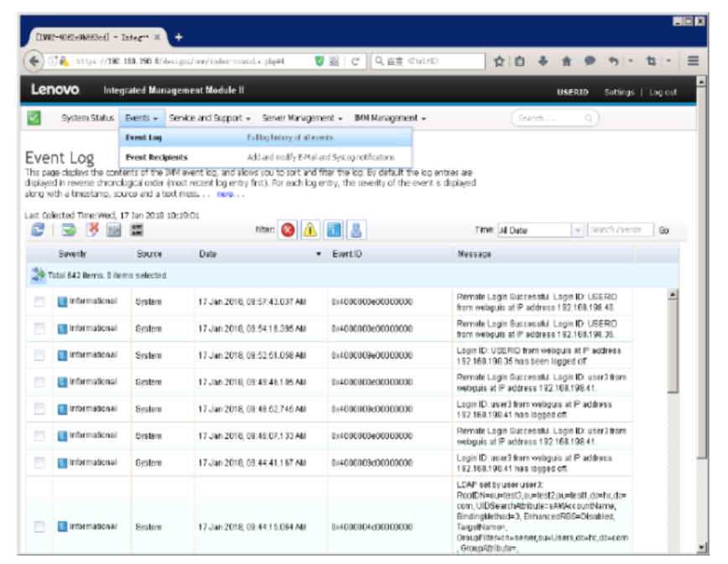Viewport: 728px width, 564px height.
Task: Click the page's vertical scrollbar
Action: pyautogui.click(x=701, y=272)
